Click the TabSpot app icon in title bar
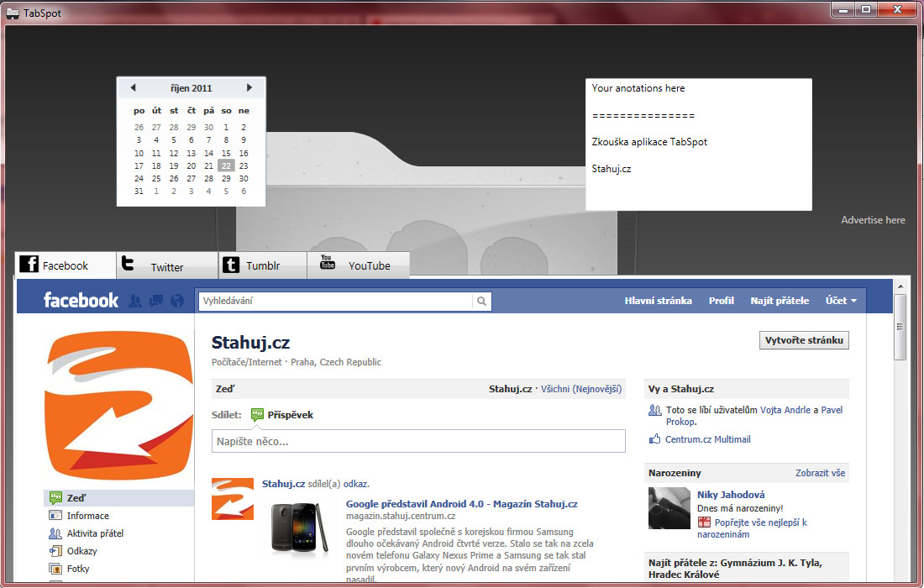The height and width of the screenshot is (588, 924). pos(13,13)
